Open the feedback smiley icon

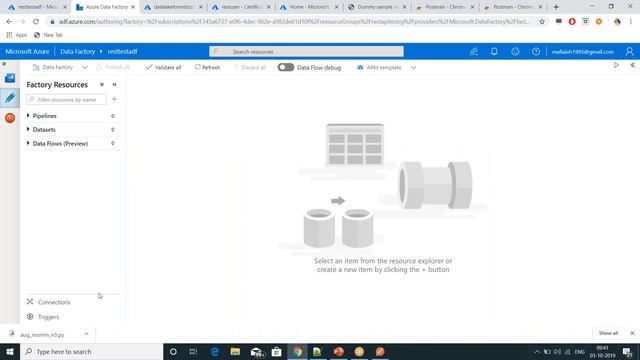click(x=515, y=51)
